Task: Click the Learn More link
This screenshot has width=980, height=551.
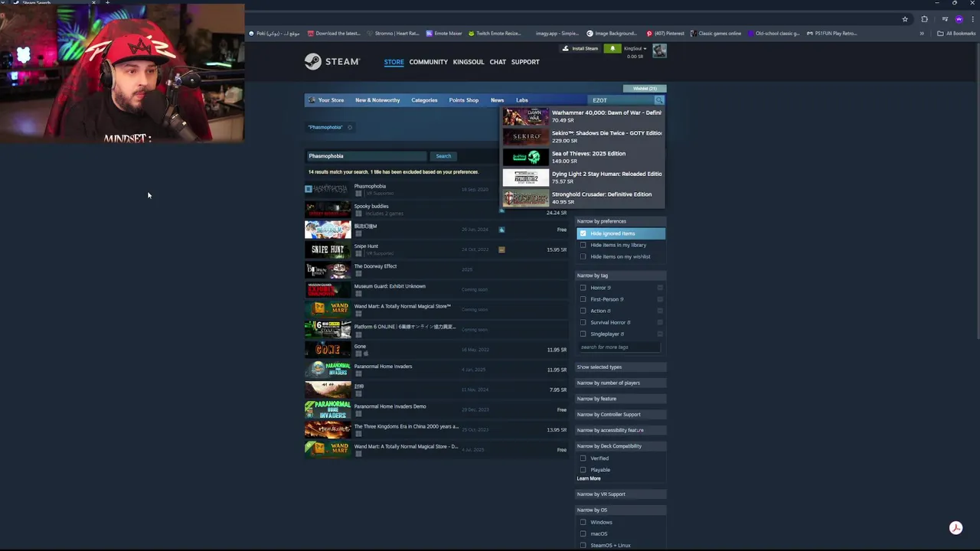Action: 589,478
